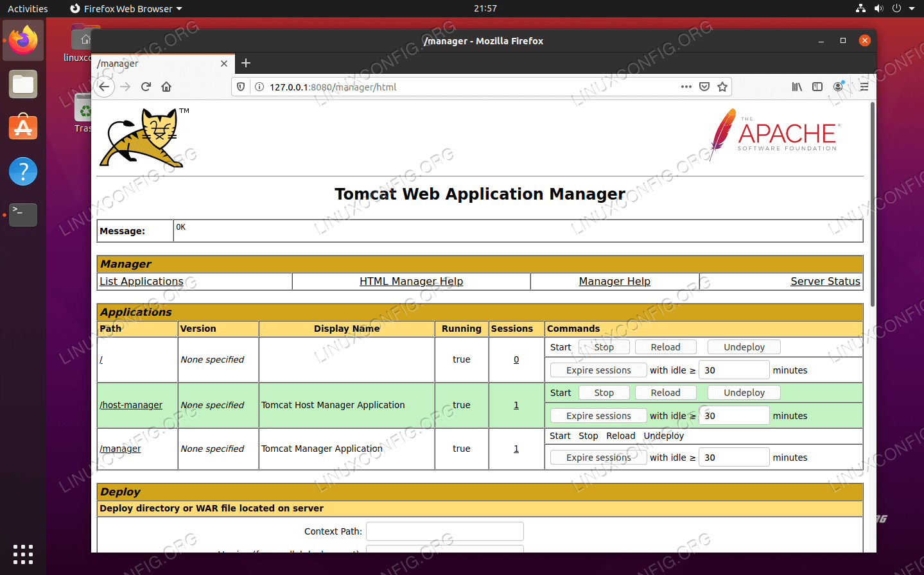Click the tracking protection shield icon
The height and width of the screenshot is (575, 924).
tap(241, 87)
